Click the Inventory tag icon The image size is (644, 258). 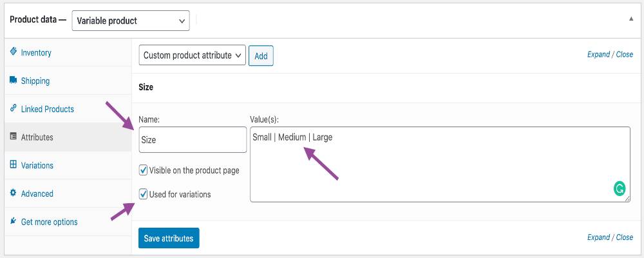14,52
